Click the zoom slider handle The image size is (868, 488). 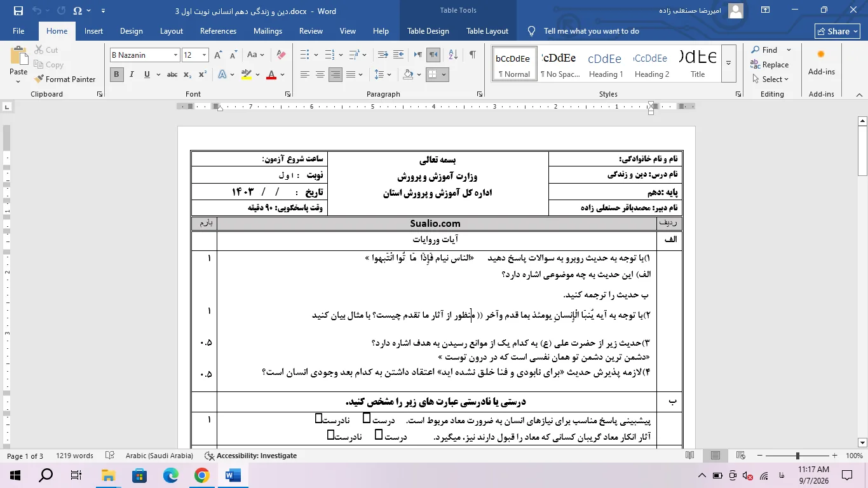[x=797, y=456]
